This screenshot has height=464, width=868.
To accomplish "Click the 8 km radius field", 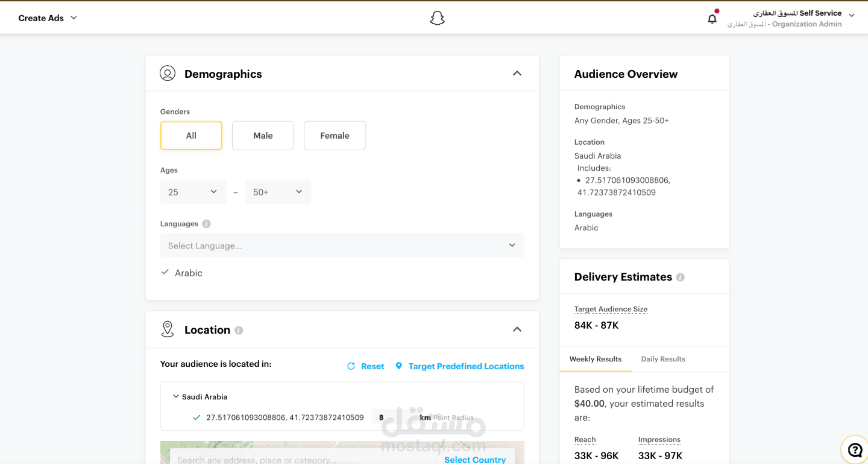I will click(382, 418).
